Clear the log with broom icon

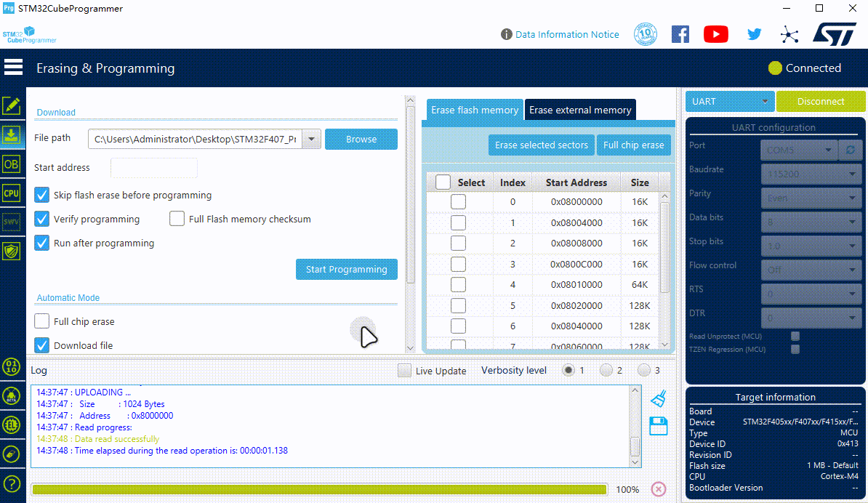coord(659,398)
